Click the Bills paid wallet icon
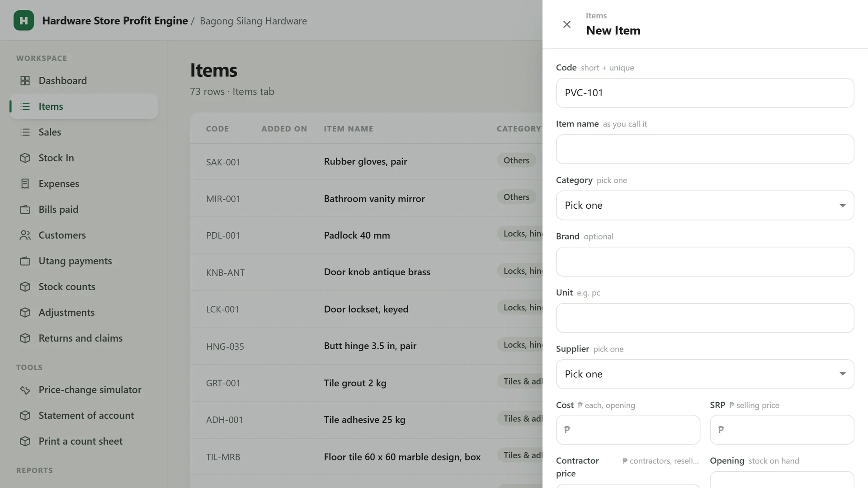The image size is (868, 488). 25,209
